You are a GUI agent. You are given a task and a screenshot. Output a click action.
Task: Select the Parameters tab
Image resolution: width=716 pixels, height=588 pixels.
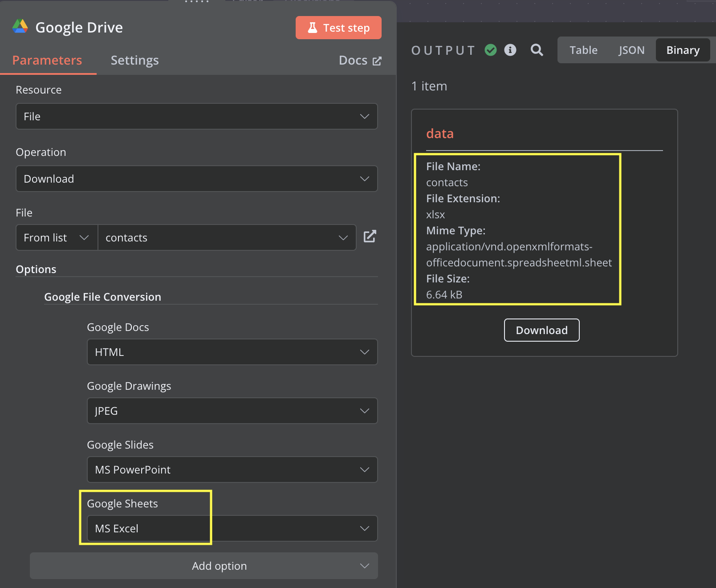pos(48,60)
